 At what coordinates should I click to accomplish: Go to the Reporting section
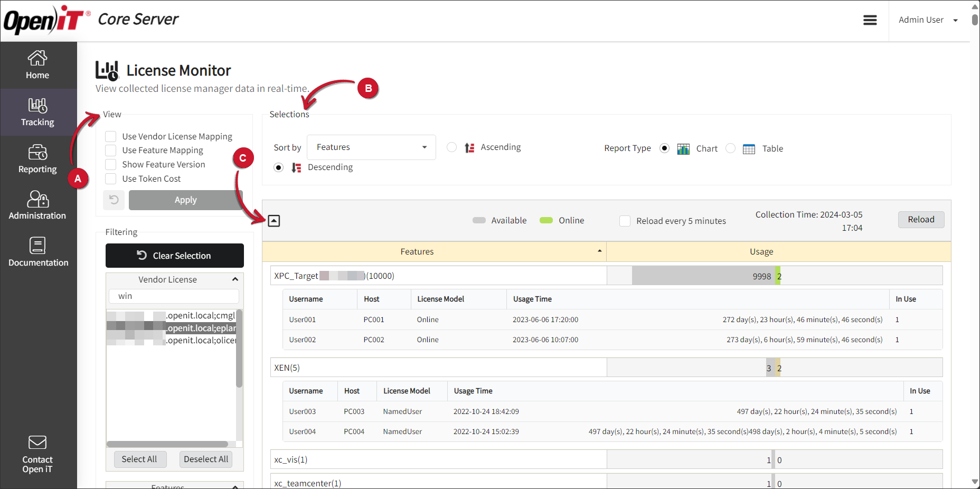[37, 159]
